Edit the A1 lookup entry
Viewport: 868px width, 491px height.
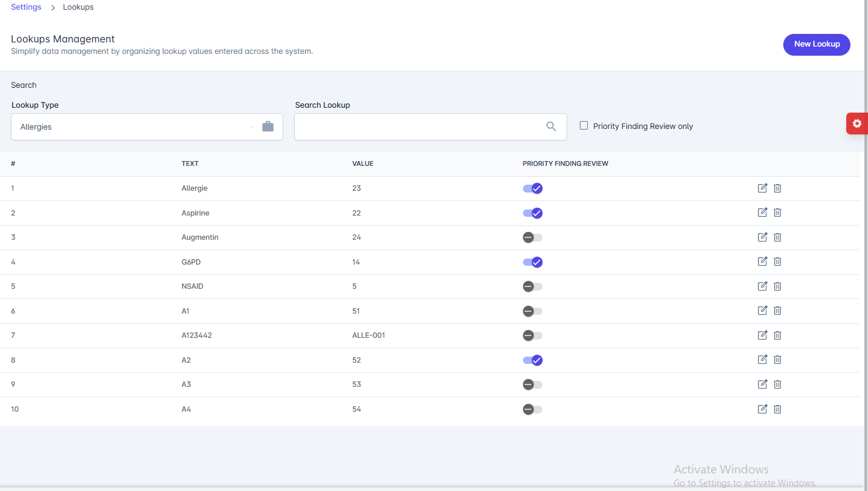pyautogui.click(x=763, y=310)
